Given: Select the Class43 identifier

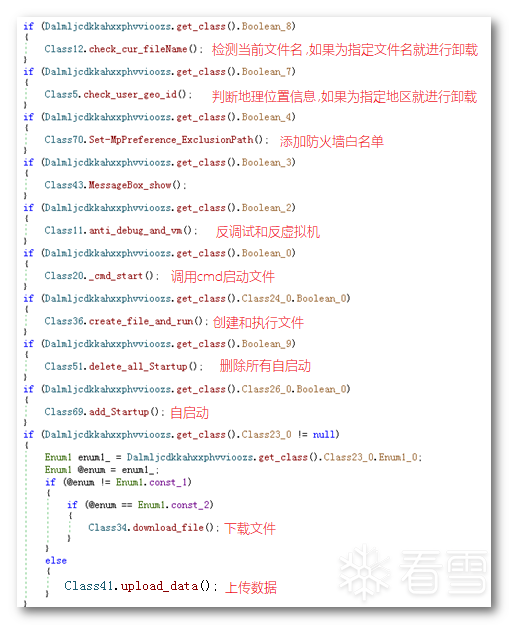Looking at the screenshot, I should (64, 185).
